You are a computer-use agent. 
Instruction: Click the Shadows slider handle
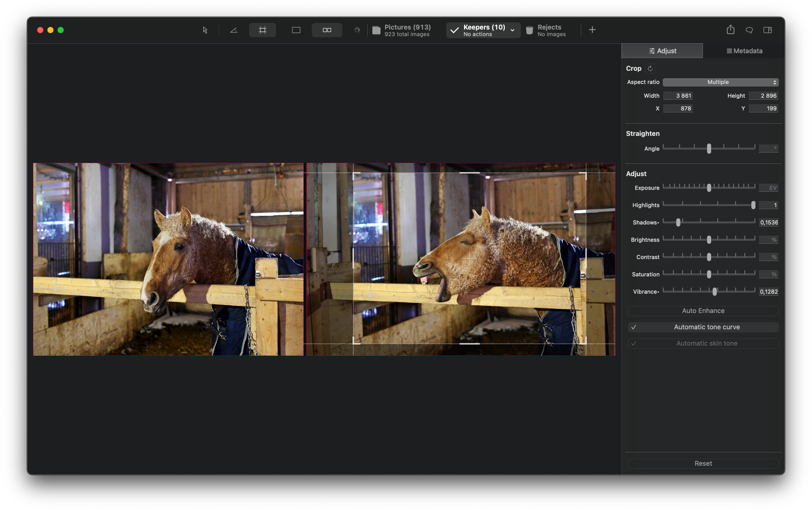click(678, 222)
